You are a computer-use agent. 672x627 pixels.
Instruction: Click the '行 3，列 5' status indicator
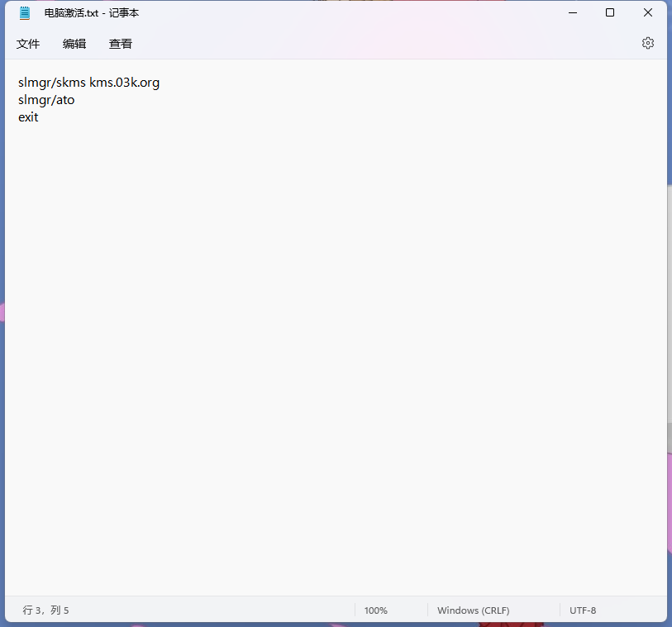(45, 610)
